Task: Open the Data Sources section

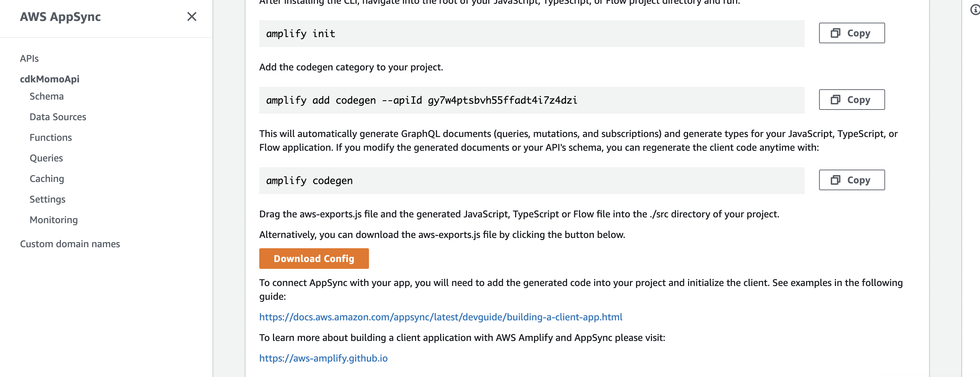Action: pyautogui.click(x=58, y=117)
